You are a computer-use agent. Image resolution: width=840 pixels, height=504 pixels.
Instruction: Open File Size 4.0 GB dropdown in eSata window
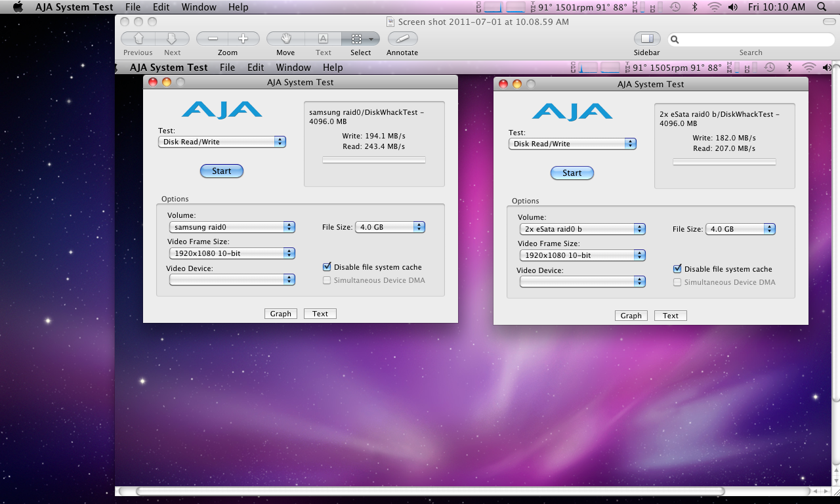click(741, 229)
